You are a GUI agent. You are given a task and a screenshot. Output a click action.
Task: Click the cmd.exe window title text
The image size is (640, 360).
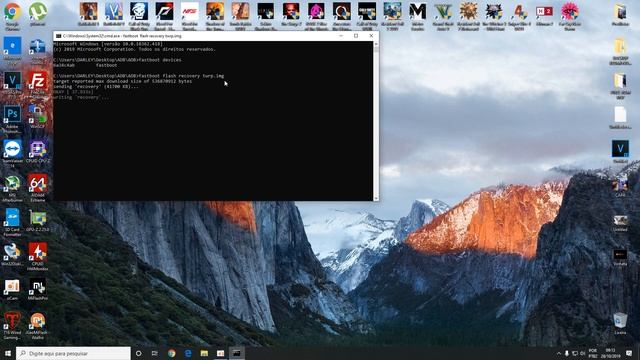click(122, 36)
